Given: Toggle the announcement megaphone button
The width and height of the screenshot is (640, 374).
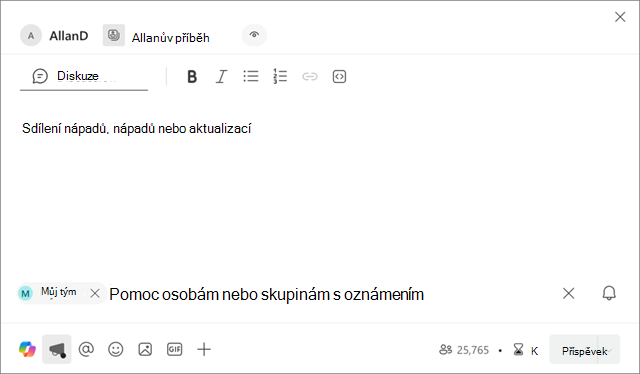Looking at the screenshot, I should (57, 350).
